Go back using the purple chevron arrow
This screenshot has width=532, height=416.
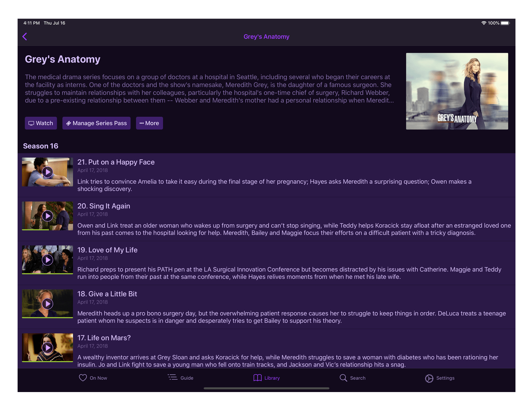25,37
